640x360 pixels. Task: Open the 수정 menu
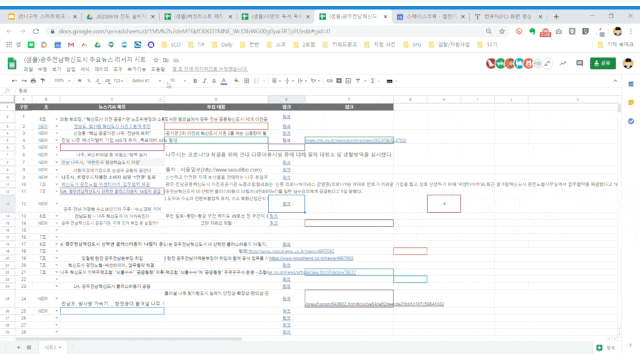(x=42, y=69)
